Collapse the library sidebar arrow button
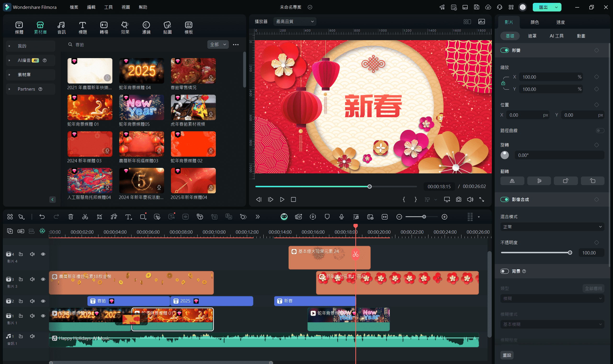Image resolution: width=613 pixels, height=364 pixels. (52, 199)
